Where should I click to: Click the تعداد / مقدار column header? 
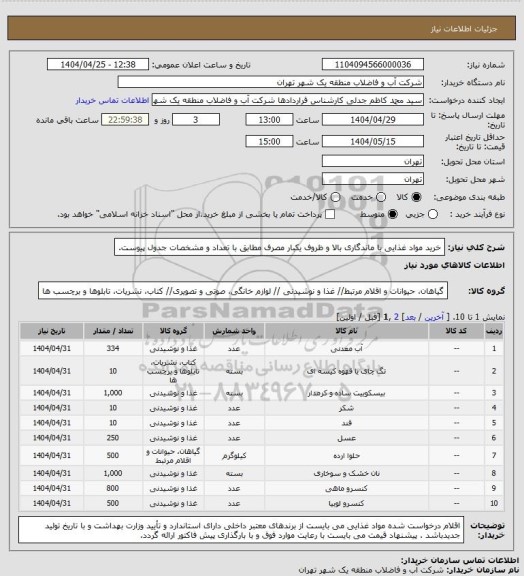[x=113, y=331]
